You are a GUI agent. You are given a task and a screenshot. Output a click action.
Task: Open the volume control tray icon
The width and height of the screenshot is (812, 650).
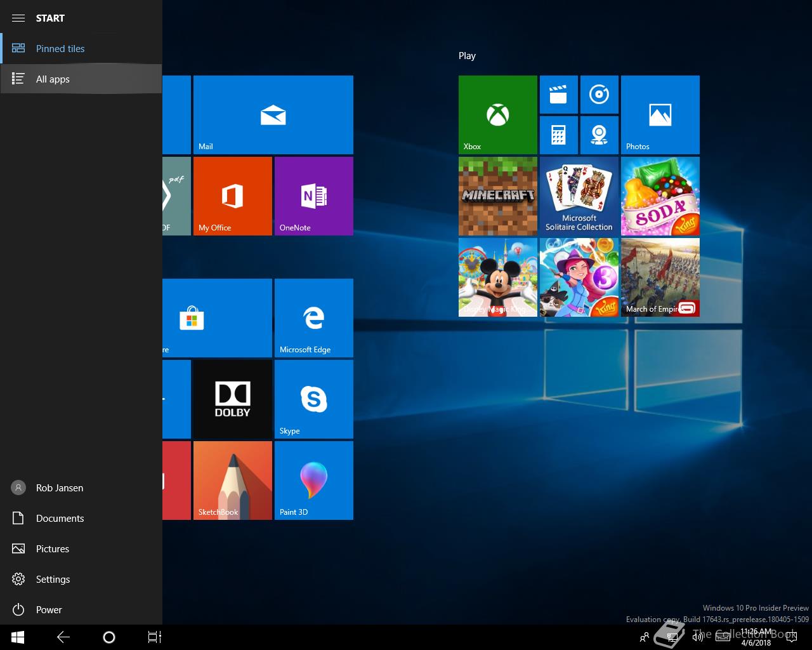698,637
